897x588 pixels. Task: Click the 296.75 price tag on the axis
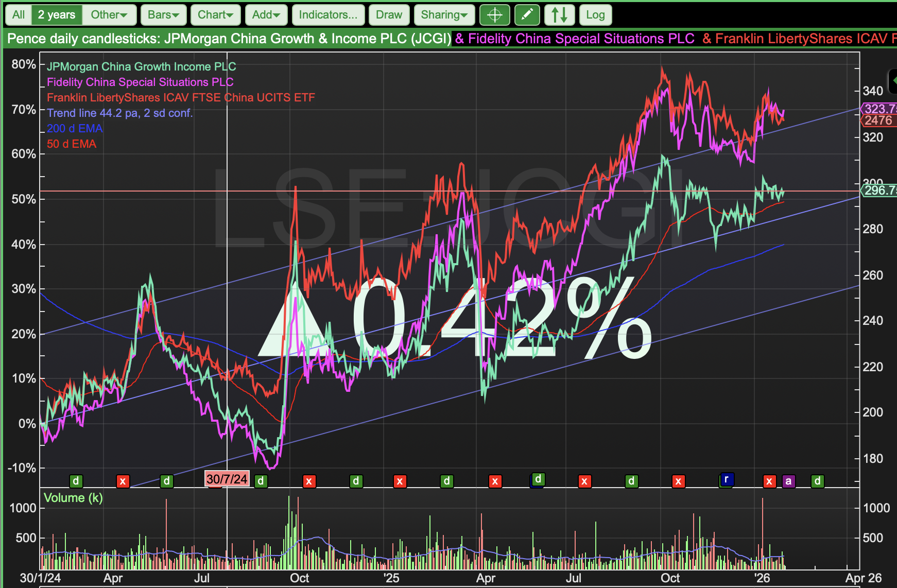(879, 191)
